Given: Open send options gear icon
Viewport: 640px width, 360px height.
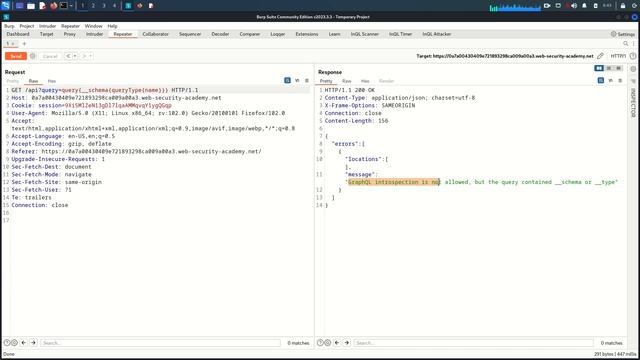Looking at the screenshot, I should [x=33, y=56].
